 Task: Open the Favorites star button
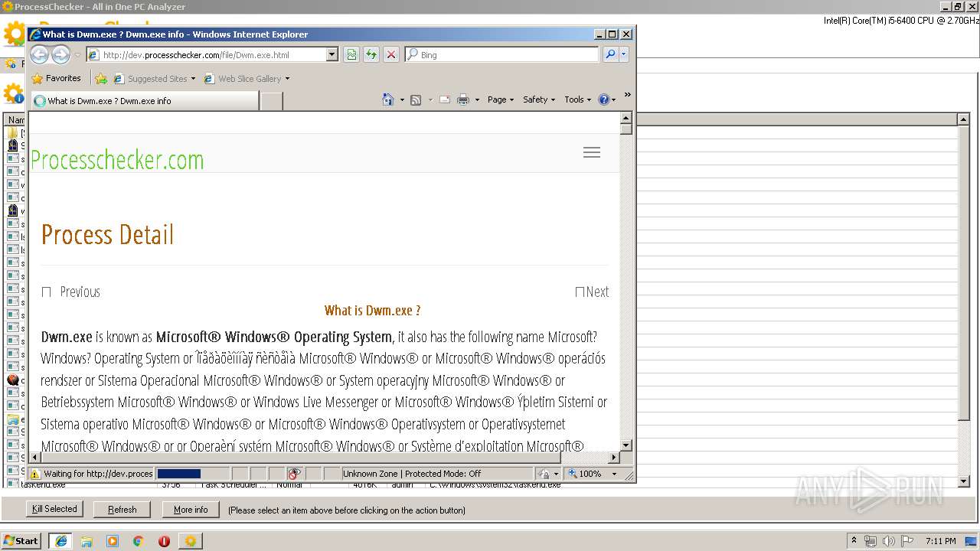point(56,78)
